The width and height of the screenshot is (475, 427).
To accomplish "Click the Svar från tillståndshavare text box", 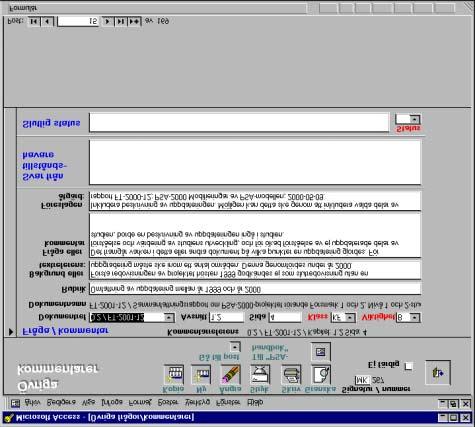I will (x=255, y=162).
